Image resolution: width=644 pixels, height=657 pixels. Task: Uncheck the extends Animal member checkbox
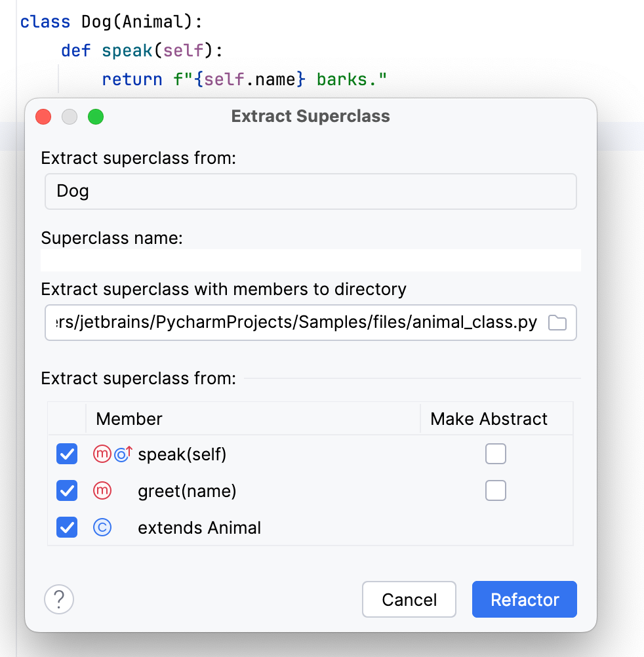point(66,527)
